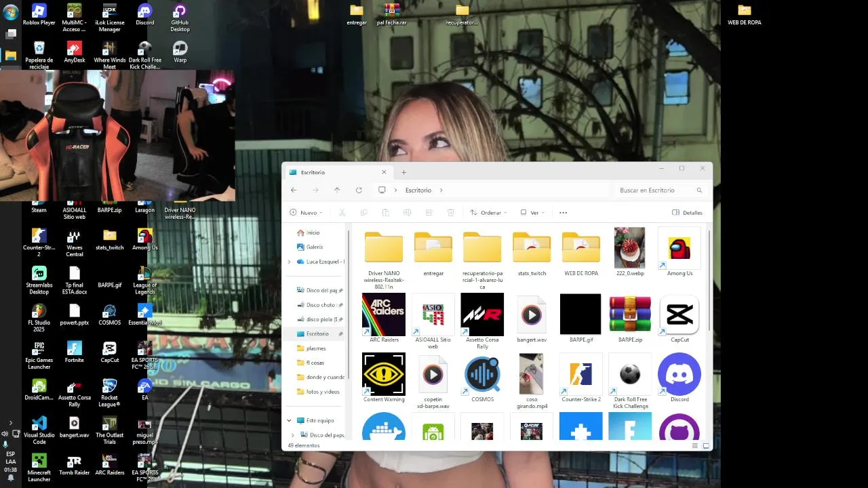The height and width of the screenshot is (488, 868).
Task: Select Epic Games Launcher desktop icon
Action: pos(39,355)
